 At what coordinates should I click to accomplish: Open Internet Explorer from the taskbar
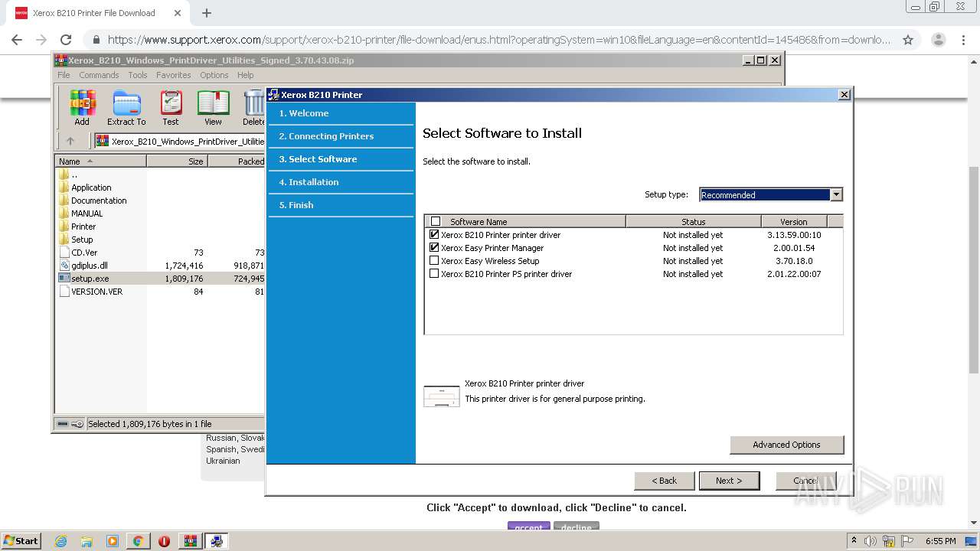click(x=60, y=541)
